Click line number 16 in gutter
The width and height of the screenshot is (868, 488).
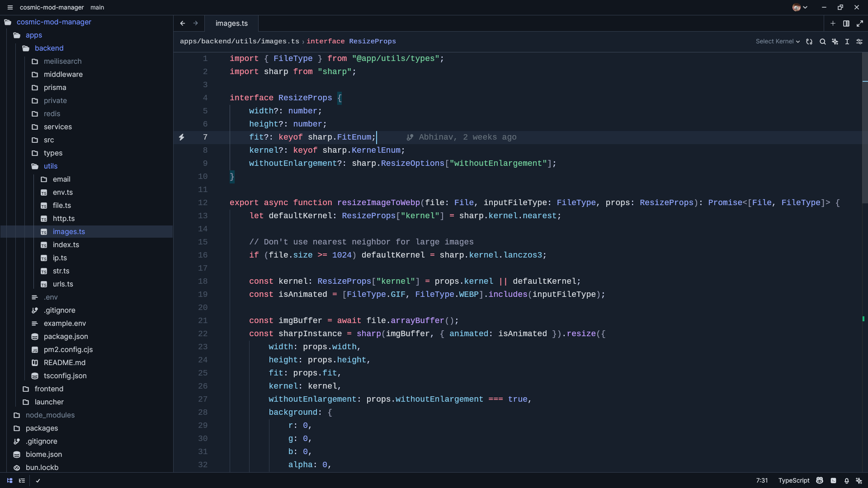(203, 255)
